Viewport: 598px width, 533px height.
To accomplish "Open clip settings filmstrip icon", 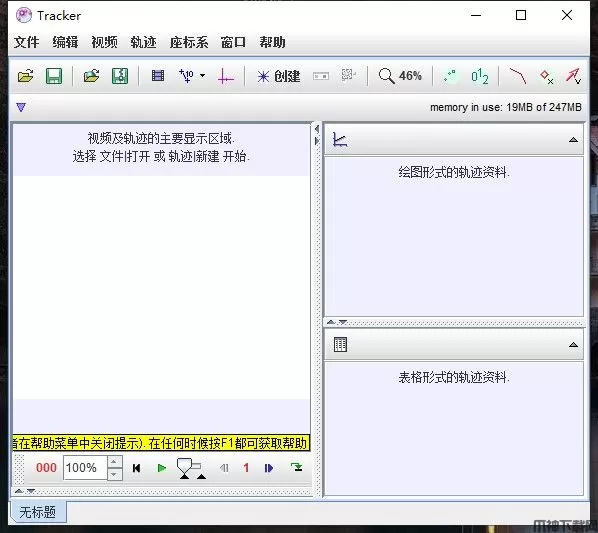I will (x=158, y=75).
